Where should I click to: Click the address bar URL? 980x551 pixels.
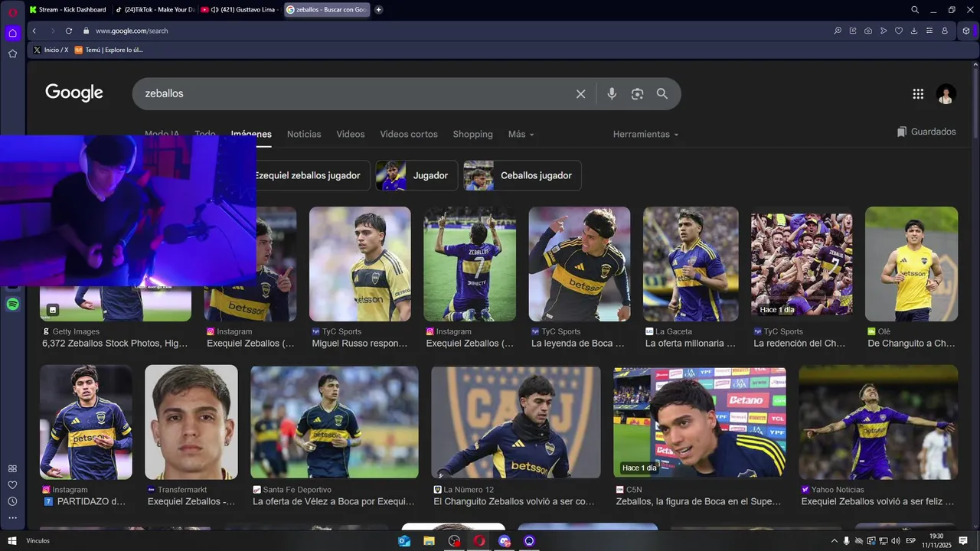tap(132, 31)
